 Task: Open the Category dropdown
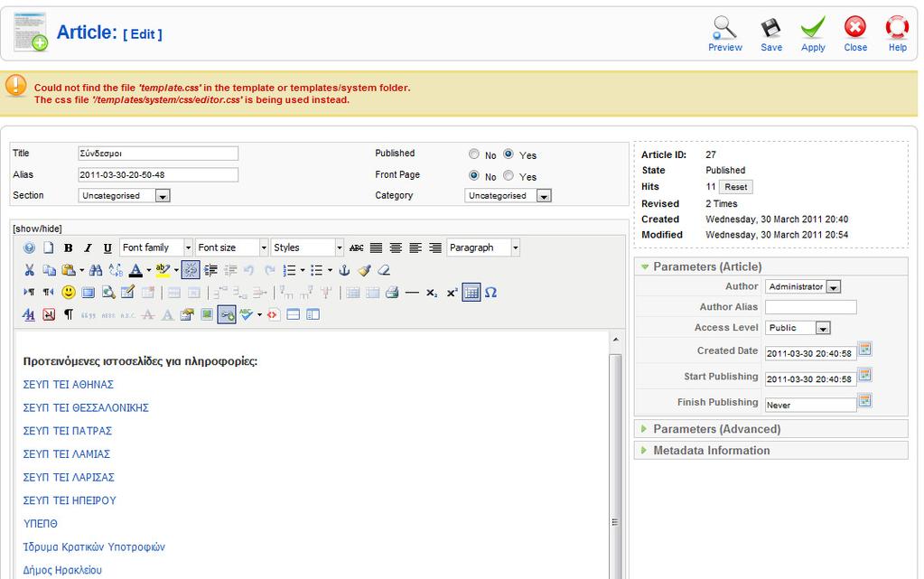pyautogui.click(x=508, y=196)
